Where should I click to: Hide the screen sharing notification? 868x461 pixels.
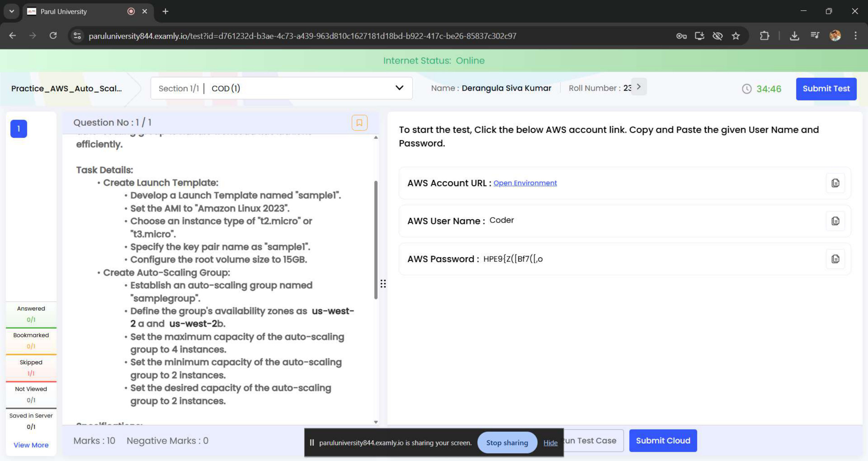coord(550,443)
